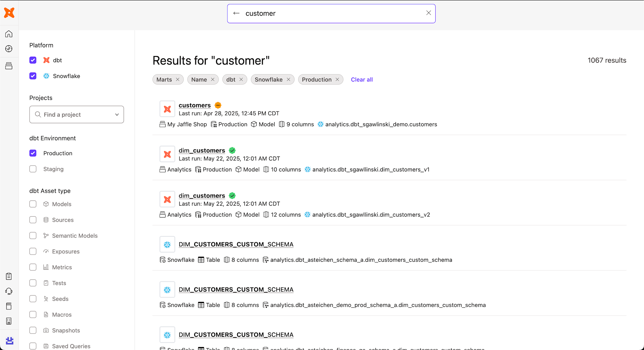Check the Saved Queries checkbox
The width and height of the screenshot is (644, 350).
[33, 346]
